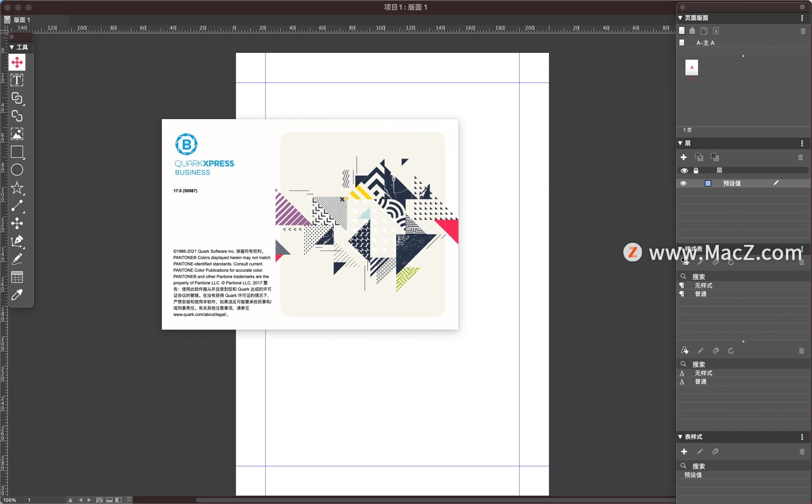The image size is (812, 504).
Task: Open page popup arrow in status bar
Action: click(70, 500)
